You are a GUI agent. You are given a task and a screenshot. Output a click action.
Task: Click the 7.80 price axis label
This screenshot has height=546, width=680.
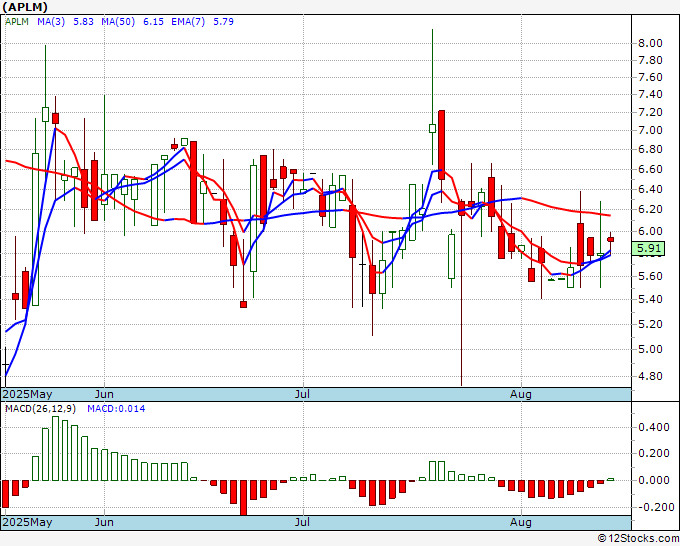click(x=650, y=60)
